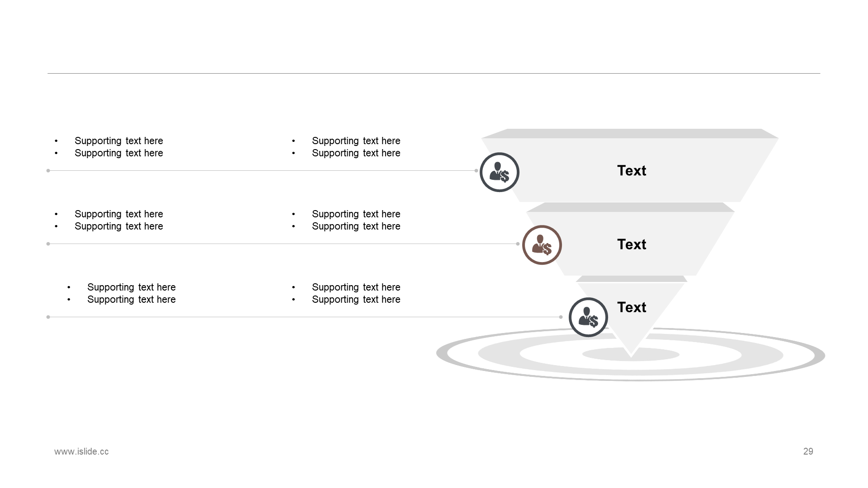Click the businessman icon on the top funnel tier

[499, 172]
